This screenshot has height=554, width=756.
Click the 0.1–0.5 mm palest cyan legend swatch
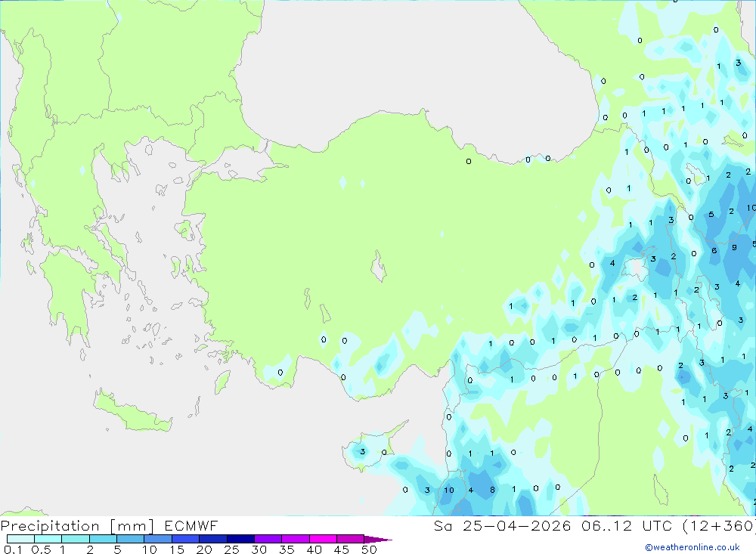[x=20, y=539]
